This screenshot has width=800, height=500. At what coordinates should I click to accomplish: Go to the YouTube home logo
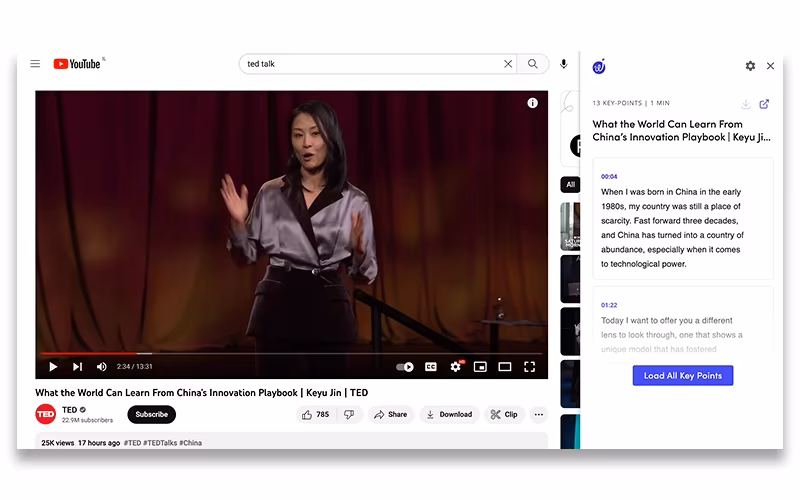point(77,64)
